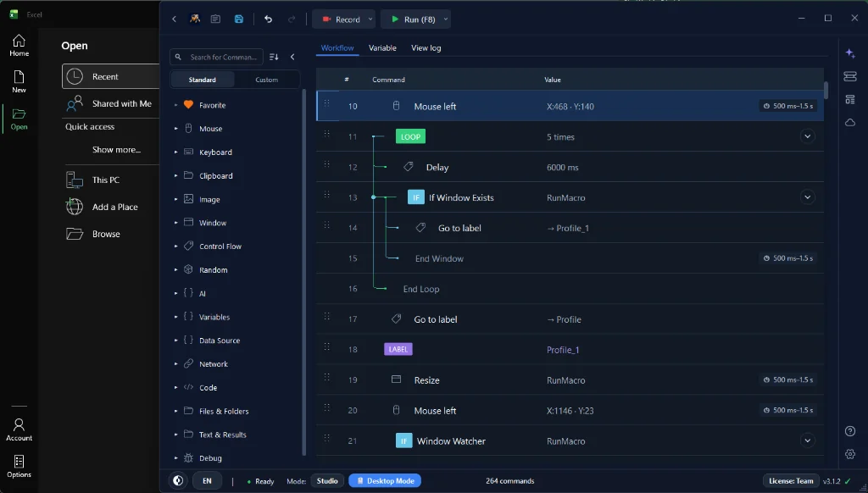Screen dimensions: 868x493
Task: Open the purple AI sparkle icon in right sidebar
Action: (x=850, y=53)
